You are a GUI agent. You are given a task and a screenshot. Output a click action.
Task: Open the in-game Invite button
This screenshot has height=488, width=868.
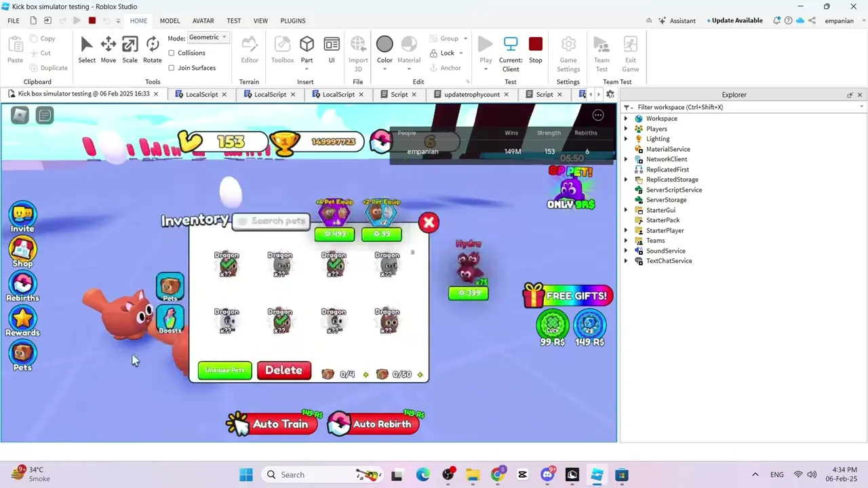pyautogui.click(x=22, y=218)
